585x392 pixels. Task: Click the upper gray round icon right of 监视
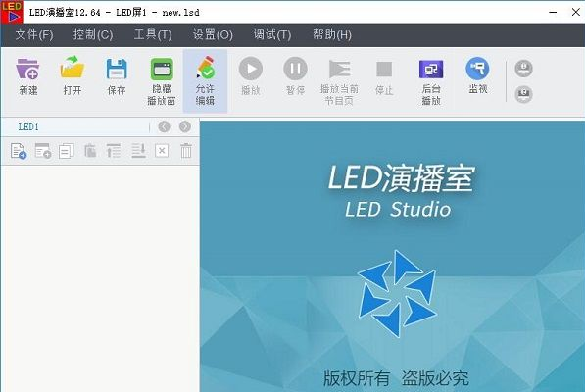click(x=524, y=69)
